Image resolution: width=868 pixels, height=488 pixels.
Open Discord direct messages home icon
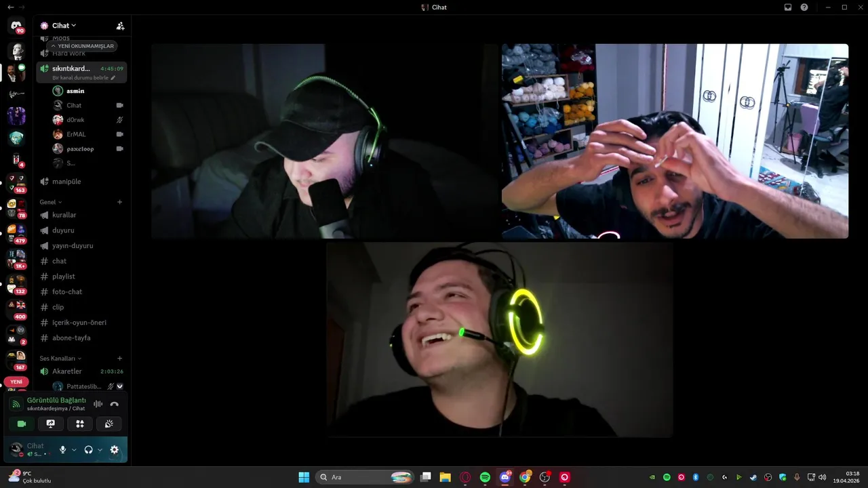click(x=16, y=26)
